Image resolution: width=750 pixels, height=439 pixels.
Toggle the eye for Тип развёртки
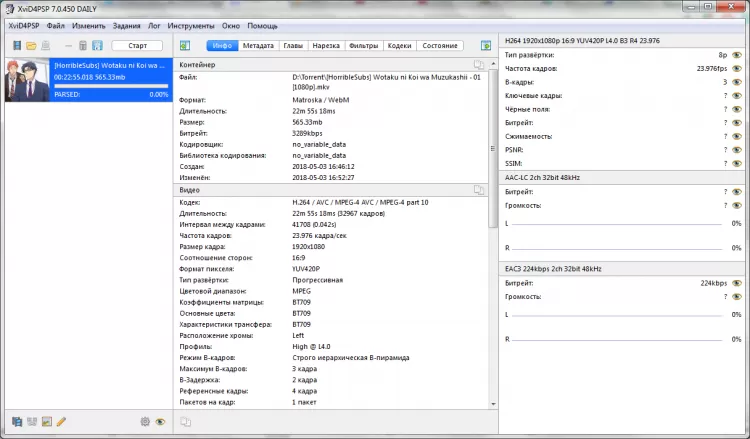tap(737, 55)
